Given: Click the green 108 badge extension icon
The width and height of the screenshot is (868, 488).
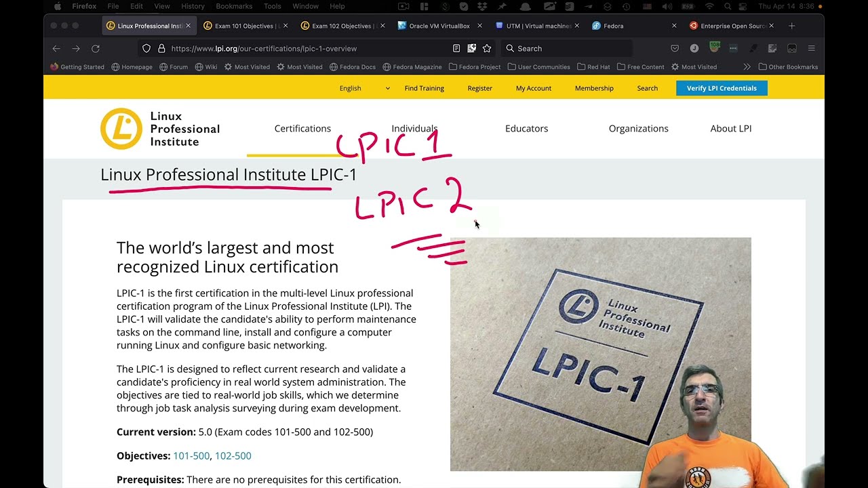Looking at the screenshot, I should click(x=714, y=47).
